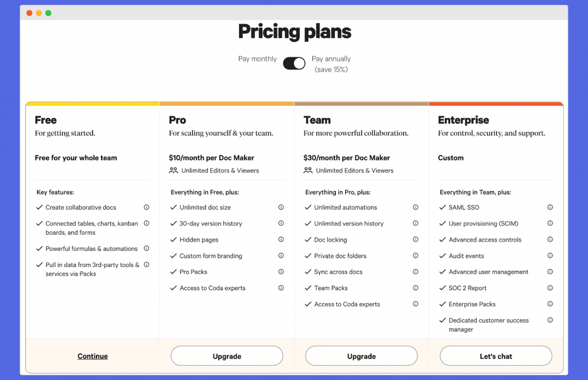Open info icon for Unlimited doc size
588x380 pixels.
281,207
